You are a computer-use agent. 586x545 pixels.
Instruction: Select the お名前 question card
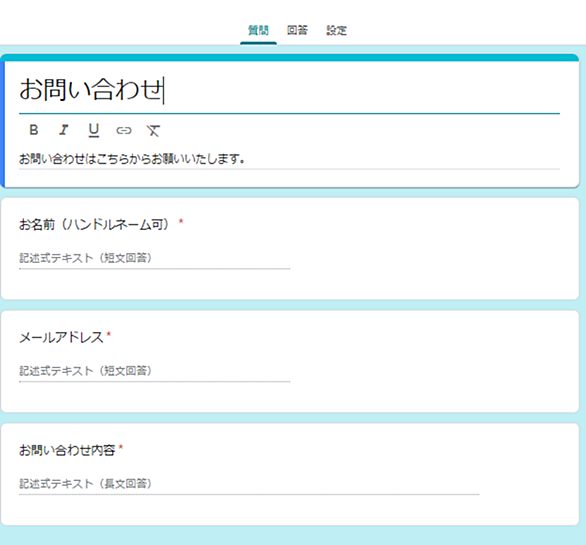coord(290,249)
